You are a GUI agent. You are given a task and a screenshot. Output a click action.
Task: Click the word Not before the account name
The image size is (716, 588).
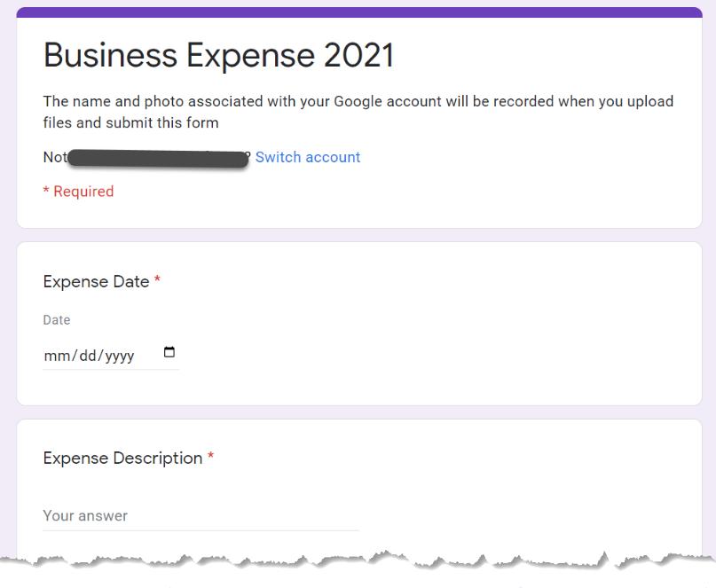pos(54,157)
